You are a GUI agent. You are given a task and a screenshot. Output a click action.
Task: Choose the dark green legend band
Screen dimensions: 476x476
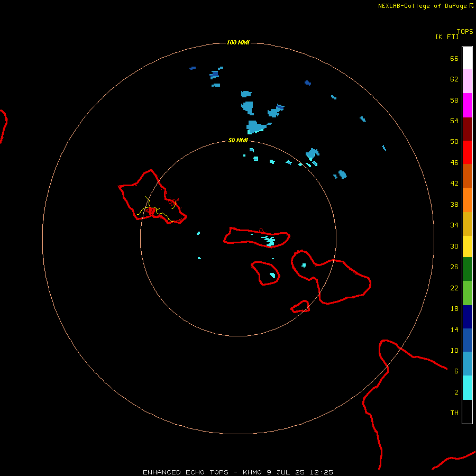click(x=467, y=269)
